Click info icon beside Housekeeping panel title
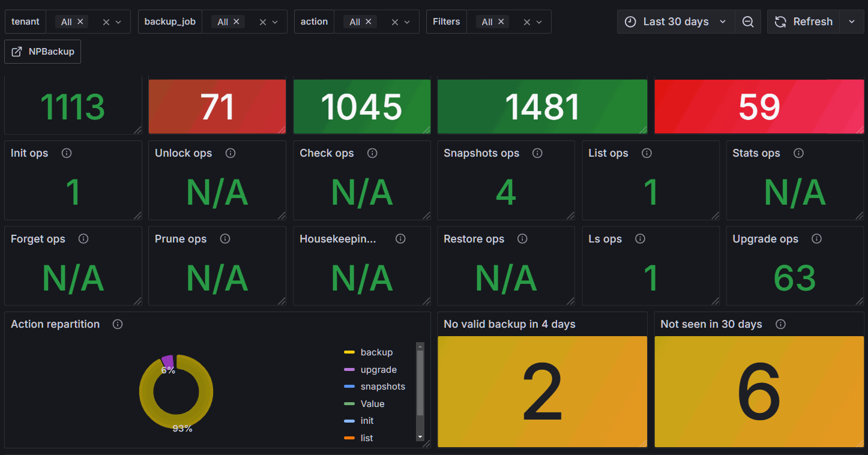868x455 pixels. click(400, 239)
